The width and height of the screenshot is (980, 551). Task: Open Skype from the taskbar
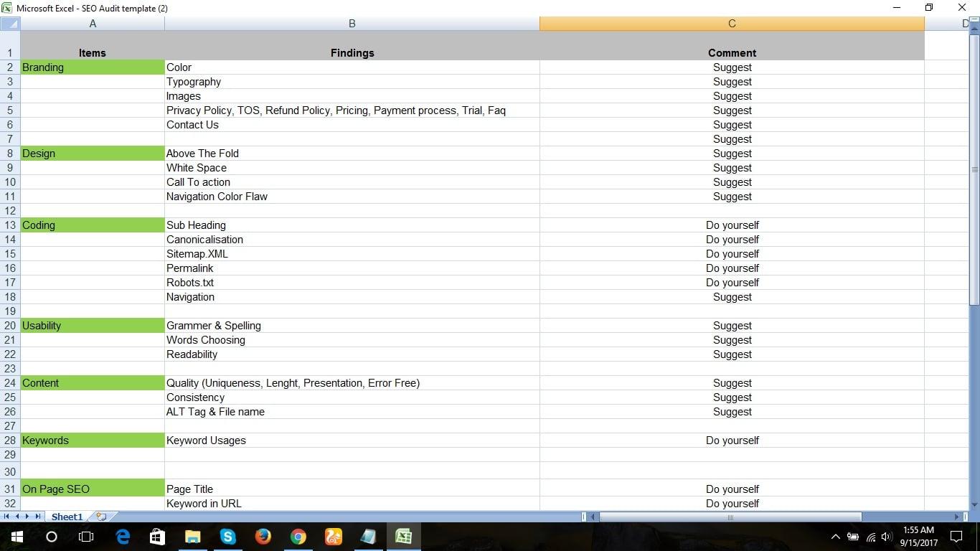[227, 536]
